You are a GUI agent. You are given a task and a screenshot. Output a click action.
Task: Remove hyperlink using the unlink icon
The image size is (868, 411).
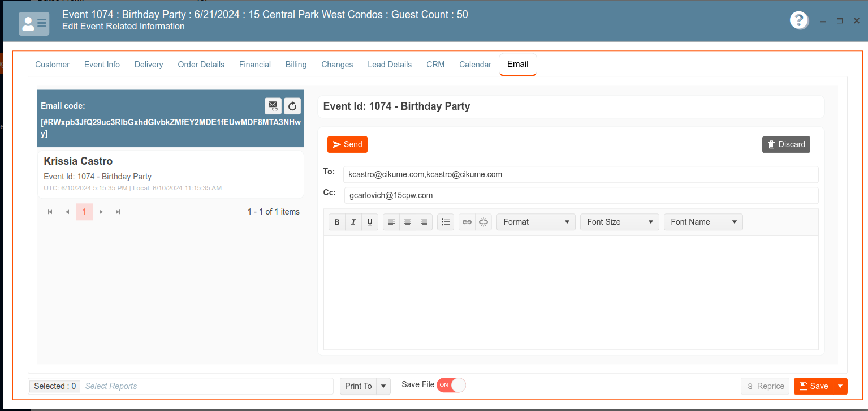pyautogui.click(x=483, y=222)
